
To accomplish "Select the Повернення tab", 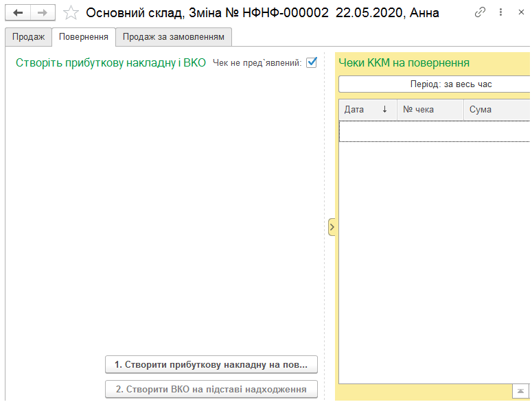I will pos(84,37).
